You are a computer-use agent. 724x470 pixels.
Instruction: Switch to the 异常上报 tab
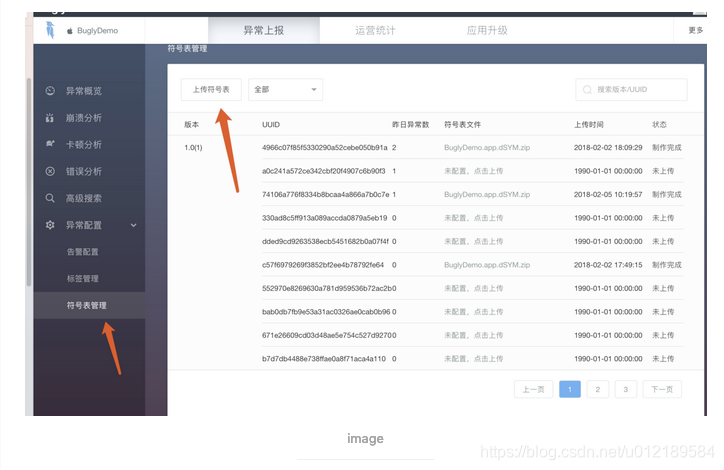click(264, 30)
